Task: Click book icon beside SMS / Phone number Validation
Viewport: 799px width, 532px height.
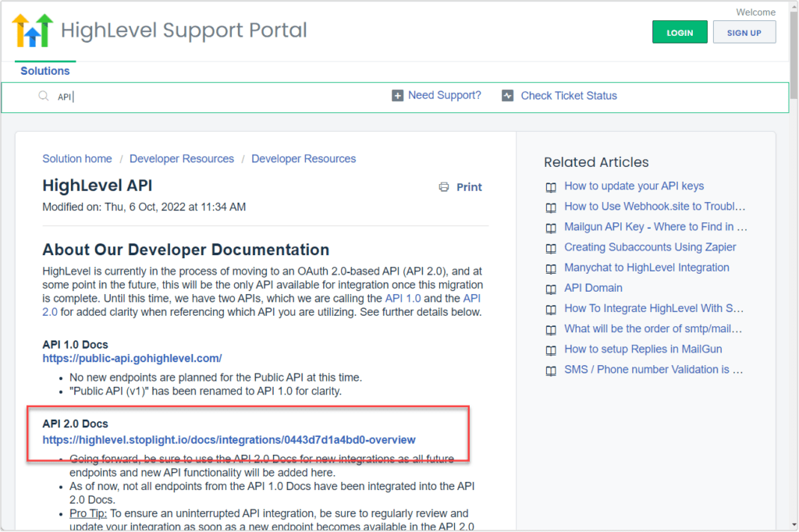Action: [x=551, y=371]
